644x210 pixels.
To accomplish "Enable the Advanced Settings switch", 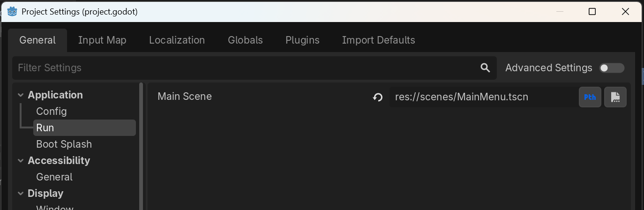I will [612, 68].
